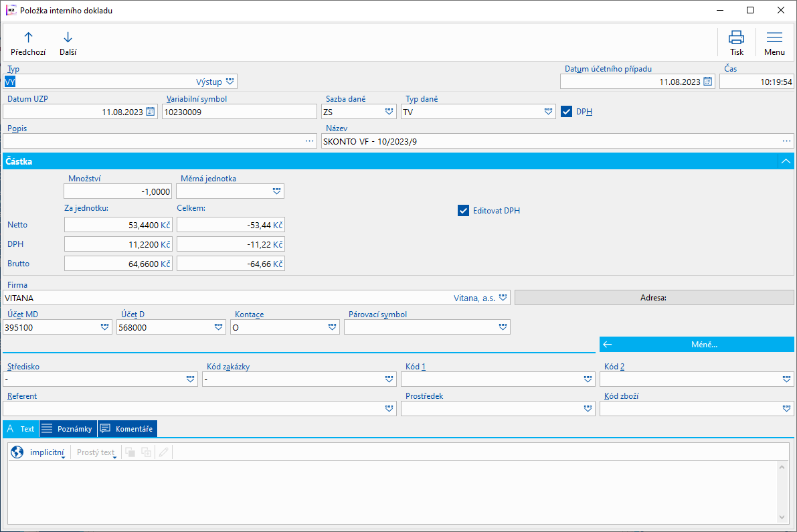The width and height of the screenshot is (797, 532).
Task: Click the Adresa: button
Action: (654, 298)
